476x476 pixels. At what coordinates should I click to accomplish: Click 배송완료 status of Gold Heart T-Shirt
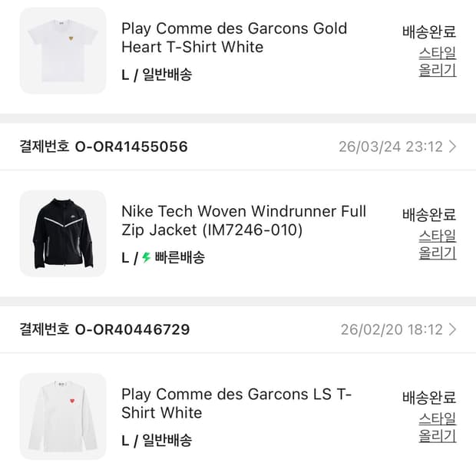[429, 31]
